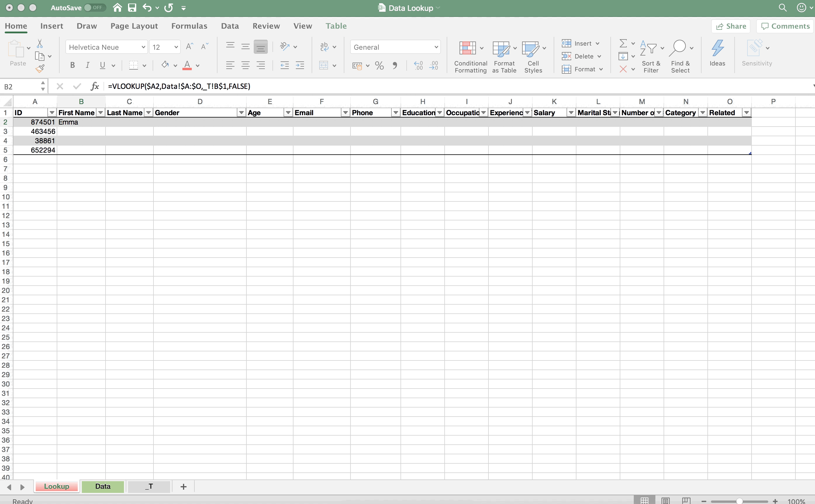This screenshot has width=815, height=504.
Task: Click the Increase Indent icon
Action: point(300,65)
